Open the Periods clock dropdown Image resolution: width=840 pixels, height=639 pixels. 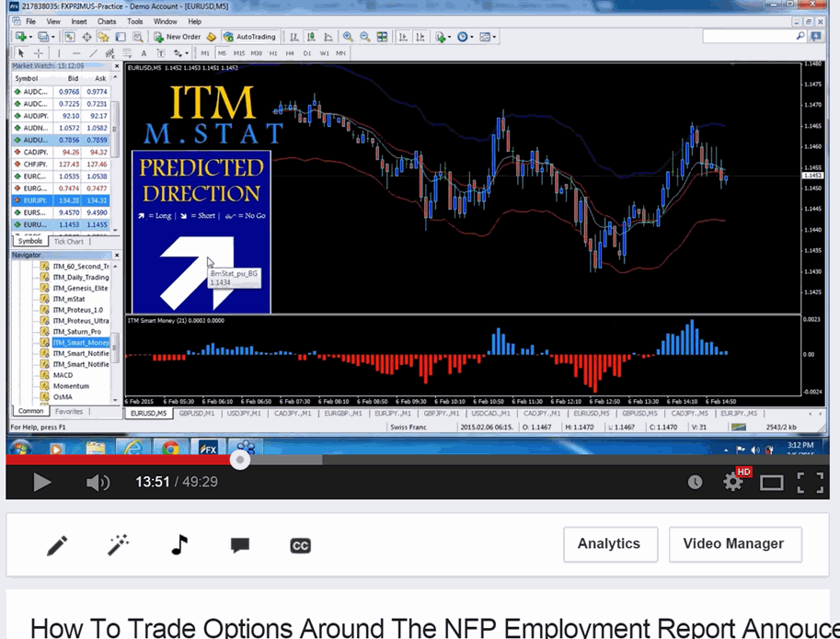click(x=465, y=37)
